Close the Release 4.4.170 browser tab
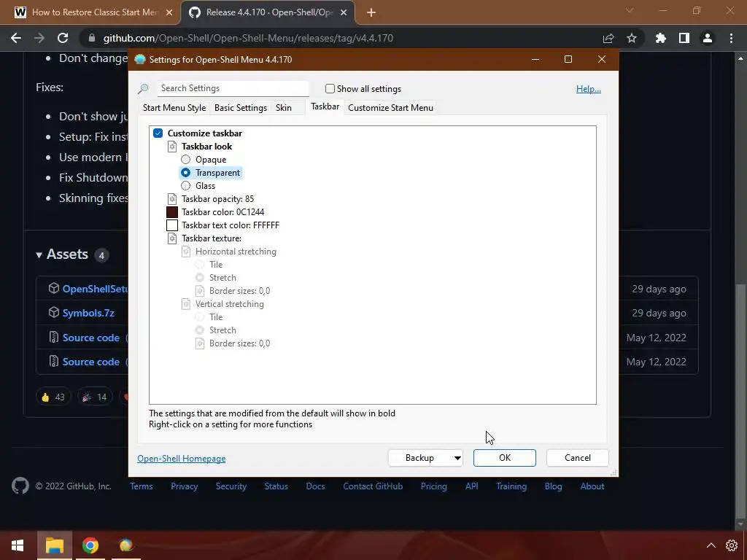Screen dimensions: 747x560 pos(344,12)
